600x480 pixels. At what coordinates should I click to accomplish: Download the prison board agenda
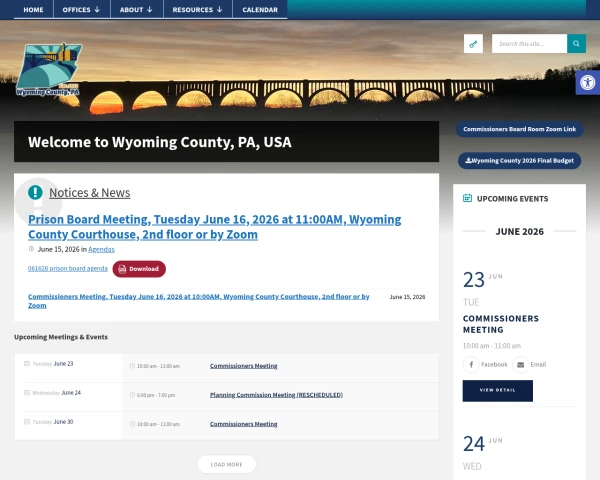139,269
